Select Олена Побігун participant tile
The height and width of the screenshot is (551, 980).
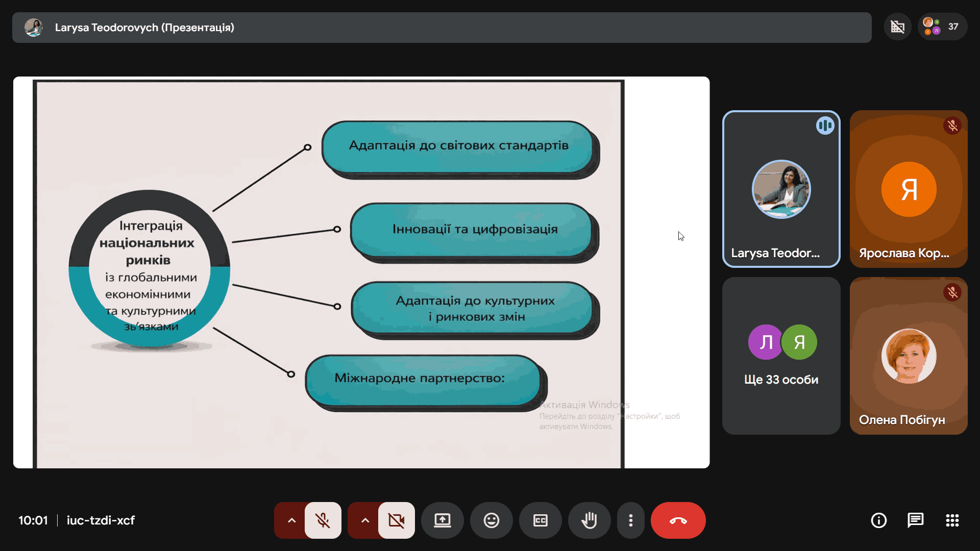(909, 356)
